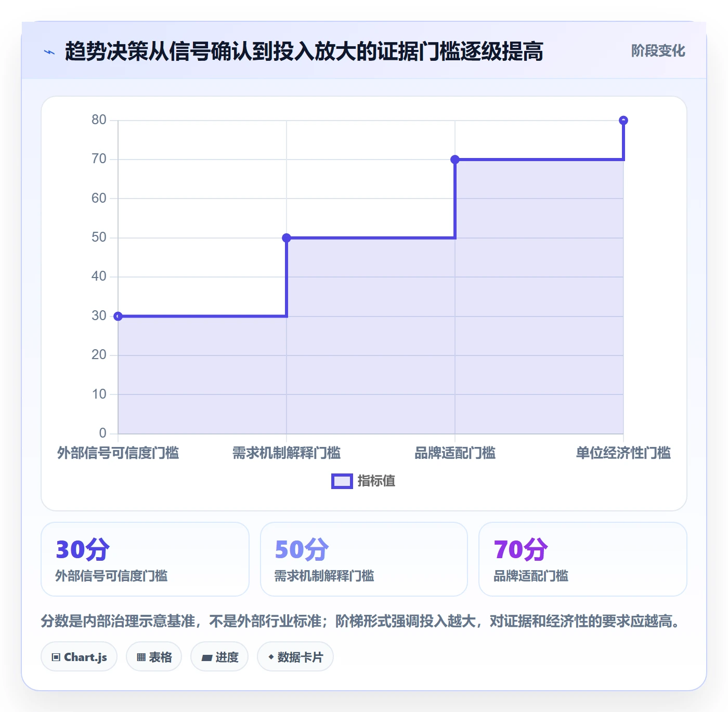Screen dimensions: 728x712
Task: Click the footnote text starting with 分数是内部治理
Action: [361, 621]
